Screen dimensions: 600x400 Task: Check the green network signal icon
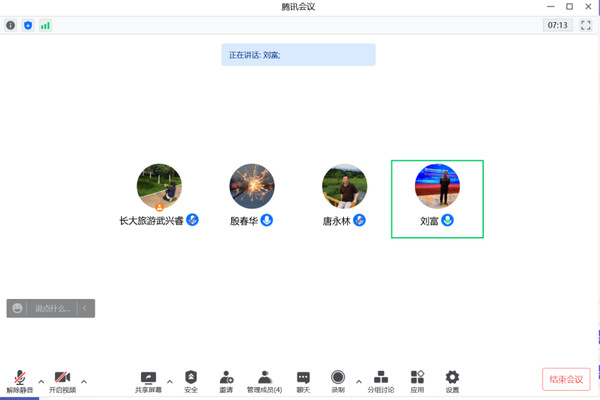tap(45, 26)
